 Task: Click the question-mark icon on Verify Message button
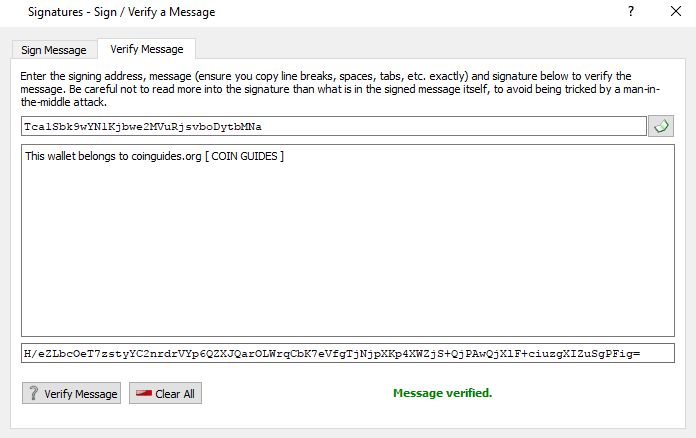(x=33, y=393)
